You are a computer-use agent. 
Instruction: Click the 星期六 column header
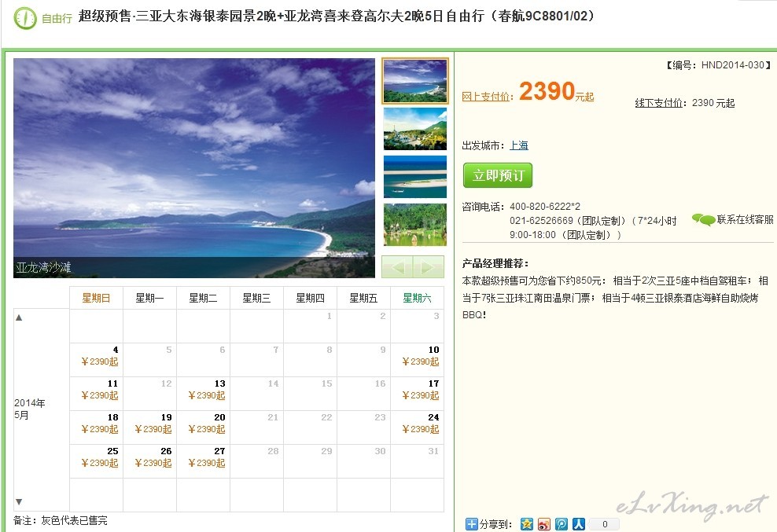point(418,298)
